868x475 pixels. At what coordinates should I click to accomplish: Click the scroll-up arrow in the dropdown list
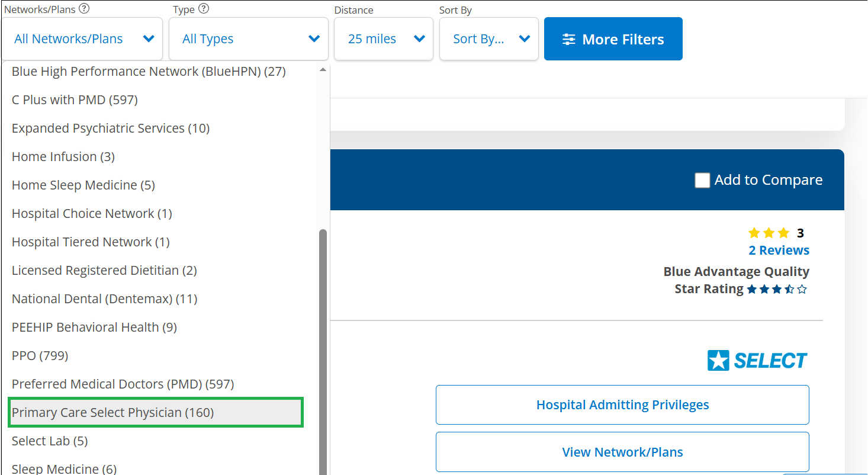click(x=323, y=70)
